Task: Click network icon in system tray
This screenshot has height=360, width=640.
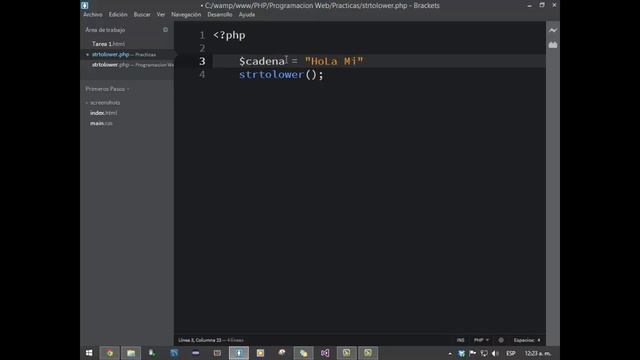Action: [x=484, y=353]
